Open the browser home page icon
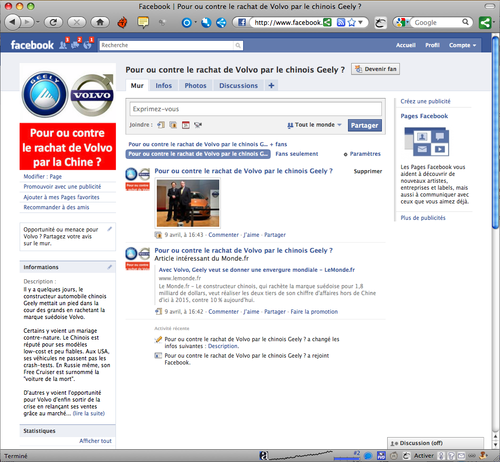 click(100, 22)
